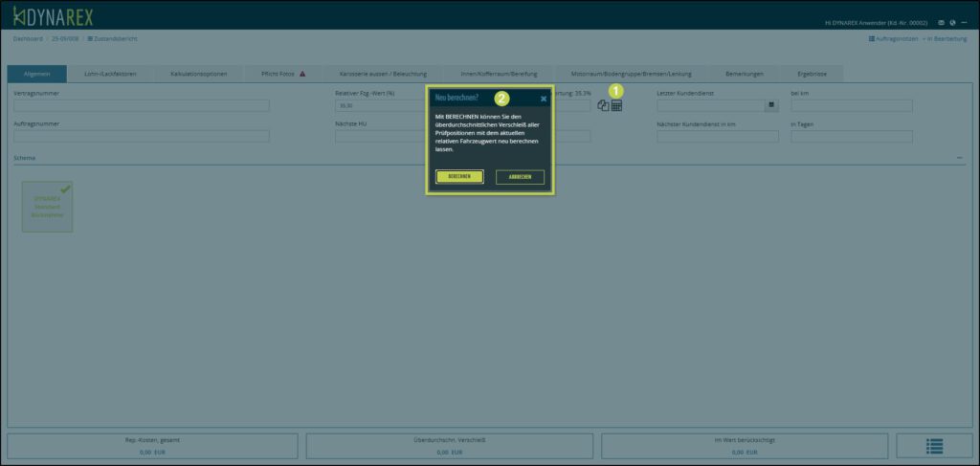Click the globe language icon in header
The height and width of the screenshot is (466, 980).
pyautogui.click(x=953, y=22)
